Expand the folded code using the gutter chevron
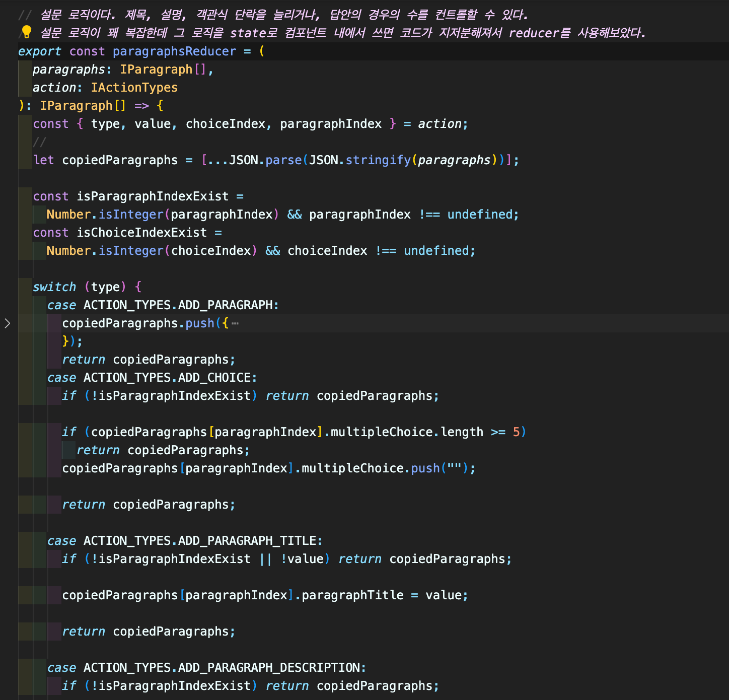Image resolution: width=729 pixels, height=700 pixels. [8, 324]
